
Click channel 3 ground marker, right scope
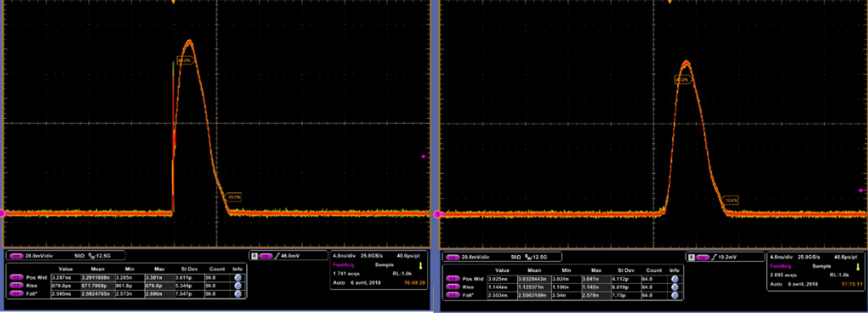pos(438,214)
